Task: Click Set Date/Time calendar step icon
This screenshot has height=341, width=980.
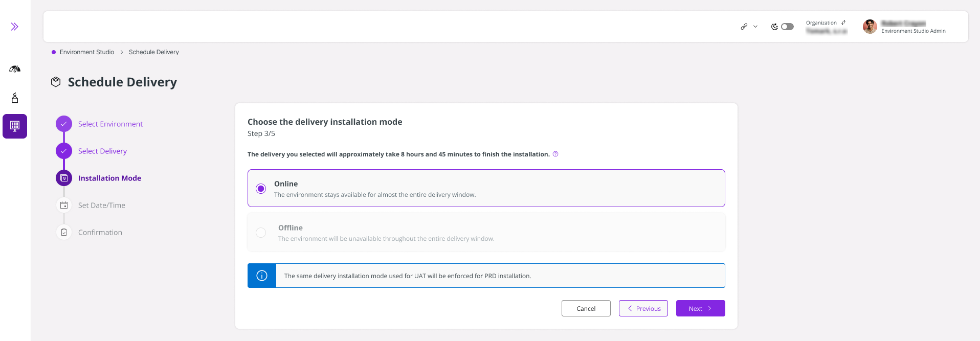Action: [64, 205]
